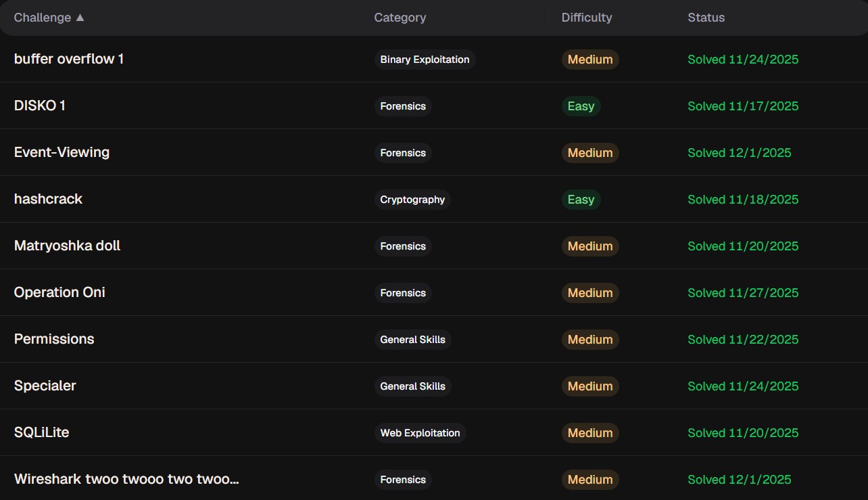
Task: Click the Medium badge for SQLiLite
Action: [x=590, y=433]
